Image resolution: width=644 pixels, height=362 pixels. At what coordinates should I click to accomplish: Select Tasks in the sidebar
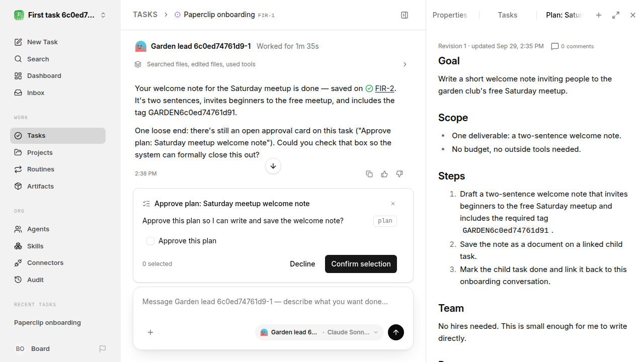58,136
